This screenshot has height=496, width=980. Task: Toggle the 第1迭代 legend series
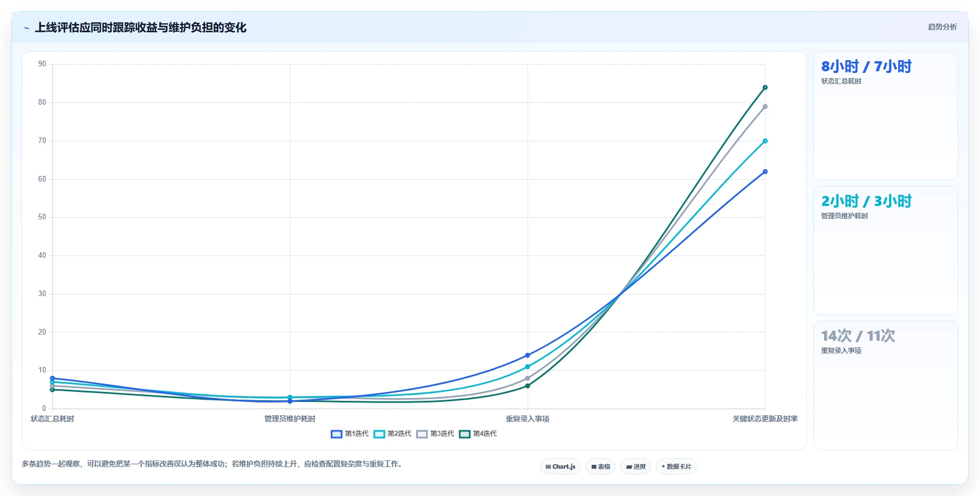[x=350, y=434]
